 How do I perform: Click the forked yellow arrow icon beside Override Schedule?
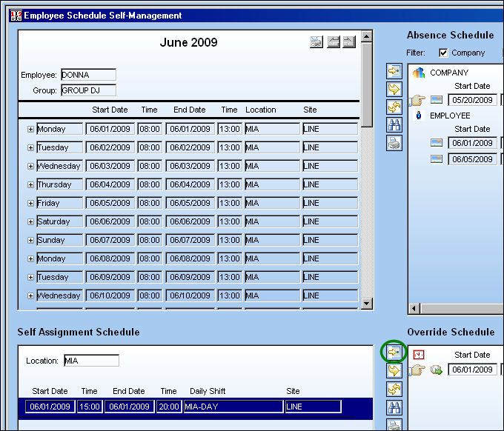[394, 370]
